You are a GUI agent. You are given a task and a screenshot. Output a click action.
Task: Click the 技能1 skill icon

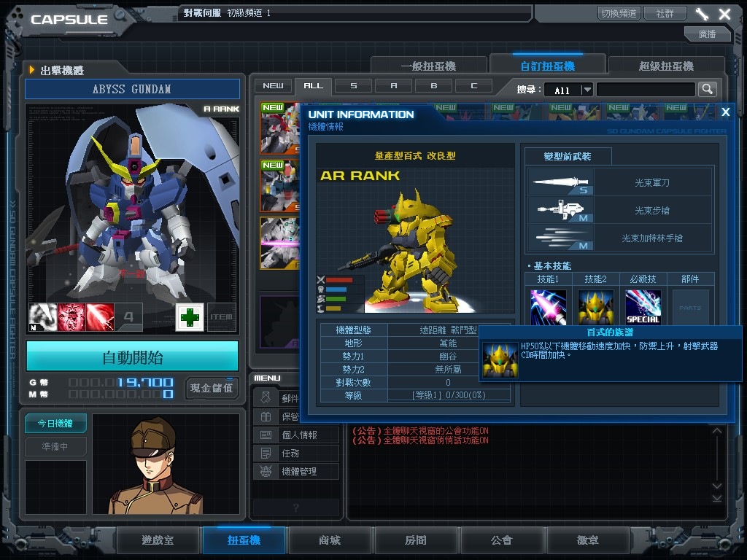[x=549, y=307]
